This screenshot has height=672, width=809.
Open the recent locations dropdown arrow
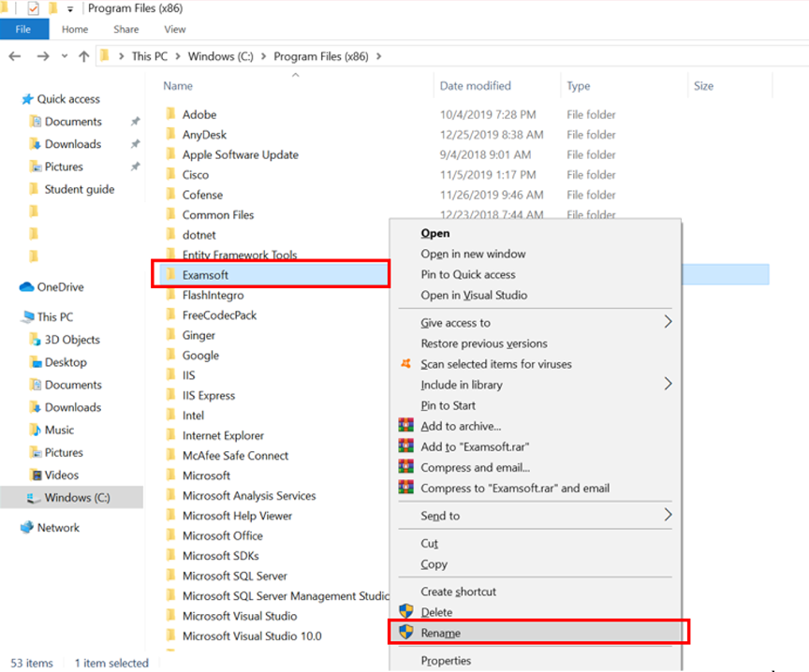pyautogui.click(x=65, y=56)
